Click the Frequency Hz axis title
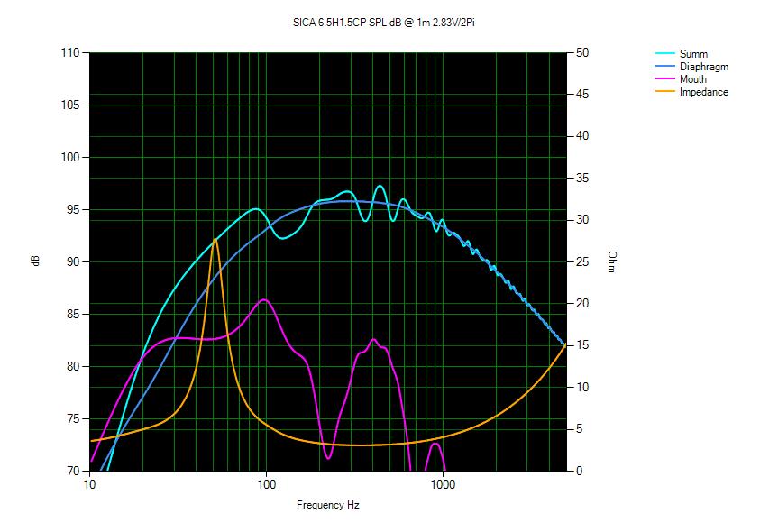The width and height of the screenshot is (769, 532). [328, 505]
